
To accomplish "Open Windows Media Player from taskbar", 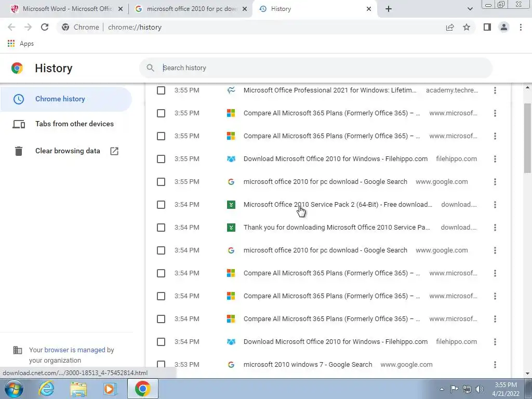I will click(110, 389).
